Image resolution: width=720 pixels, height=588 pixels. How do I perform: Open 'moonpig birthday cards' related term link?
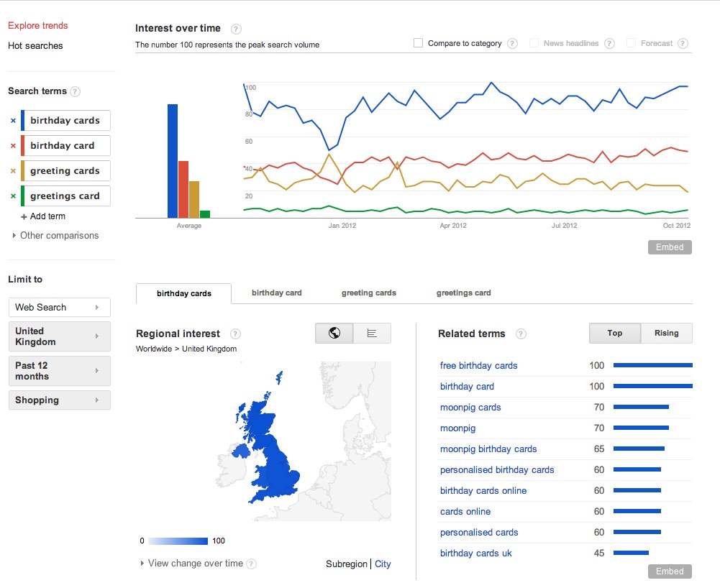point(488,449)
